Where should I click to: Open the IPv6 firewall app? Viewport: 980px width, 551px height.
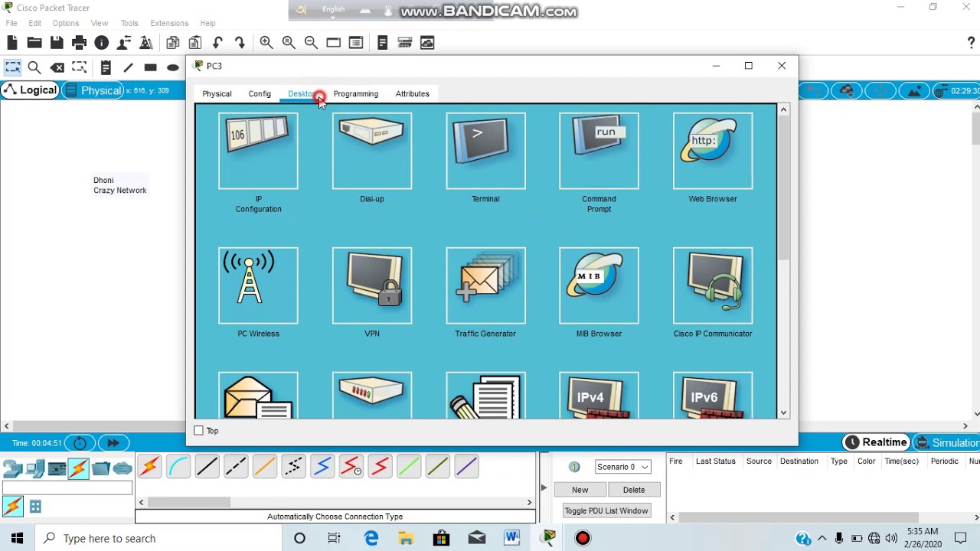coord(713,396)
